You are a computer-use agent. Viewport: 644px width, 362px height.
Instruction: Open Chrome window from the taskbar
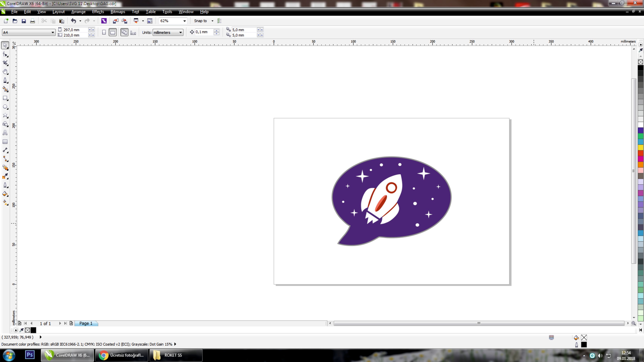(122, 355)
